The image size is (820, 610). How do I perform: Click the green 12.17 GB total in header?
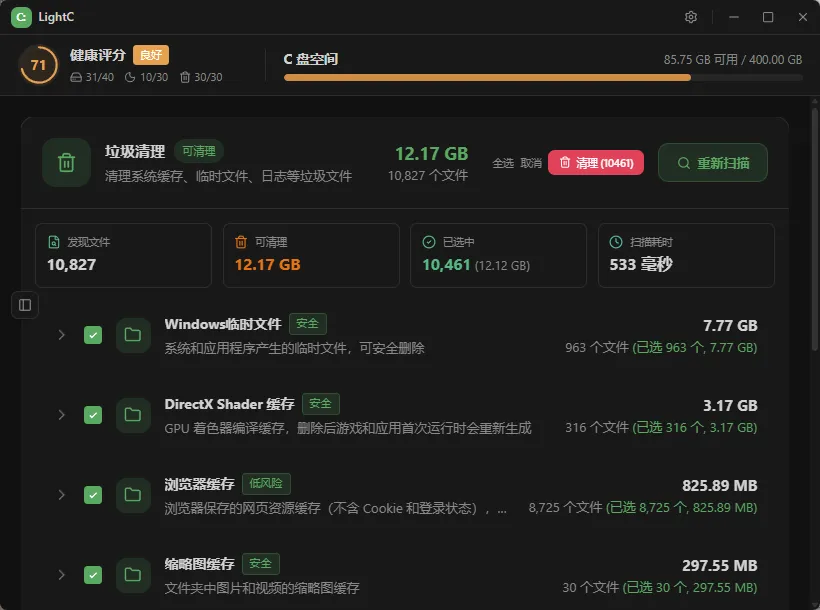pyautogui.click(x=431, y=154)
